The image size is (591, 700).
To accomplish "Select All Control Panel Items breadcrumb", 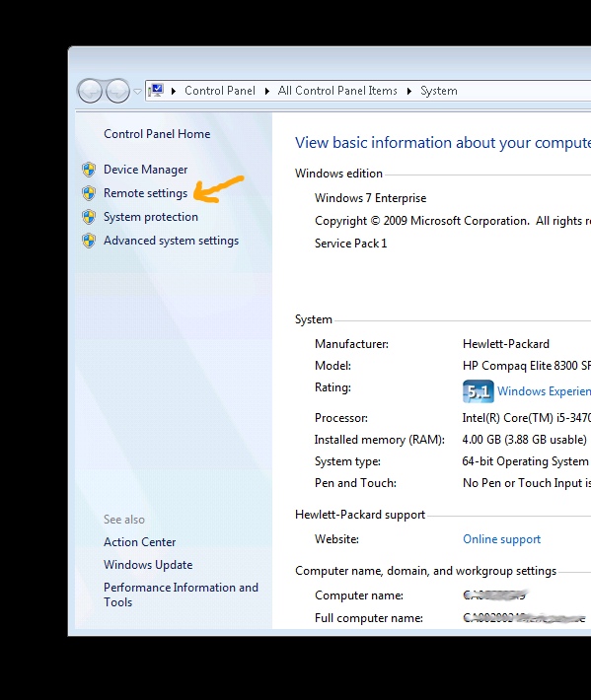I will [x=337, y=91].
